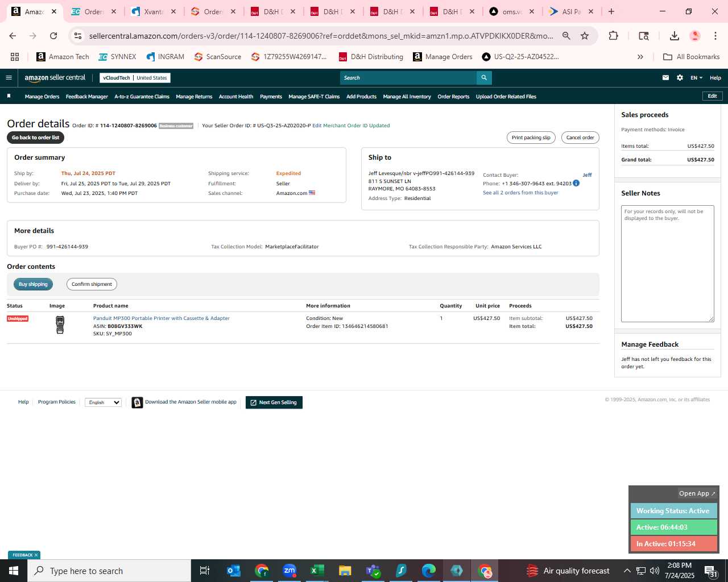The image size is (728, 582).
Task: Open a new browser tab
Action: pos(611,11)
